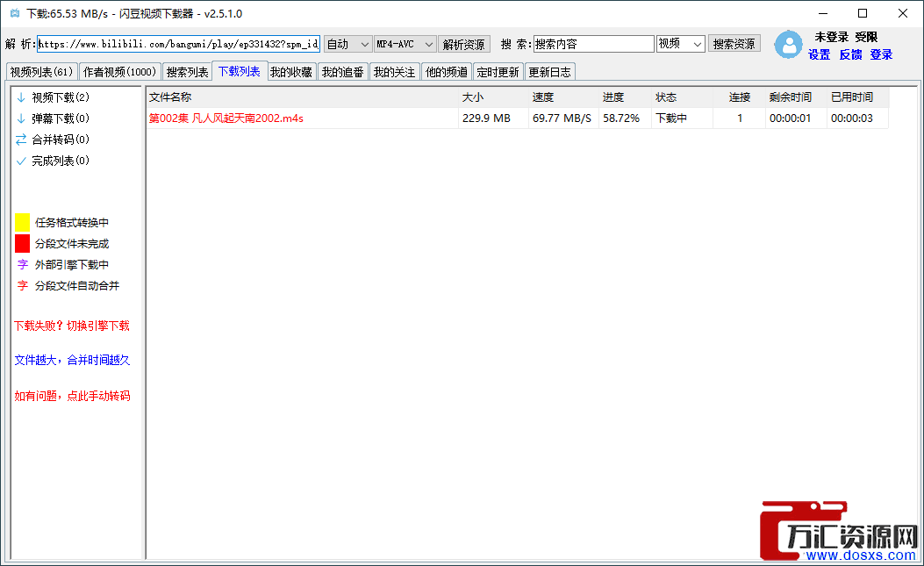Sort by the 速度 column header
The width and height of the screenshot is (924, 566).
tap(564, 97)
